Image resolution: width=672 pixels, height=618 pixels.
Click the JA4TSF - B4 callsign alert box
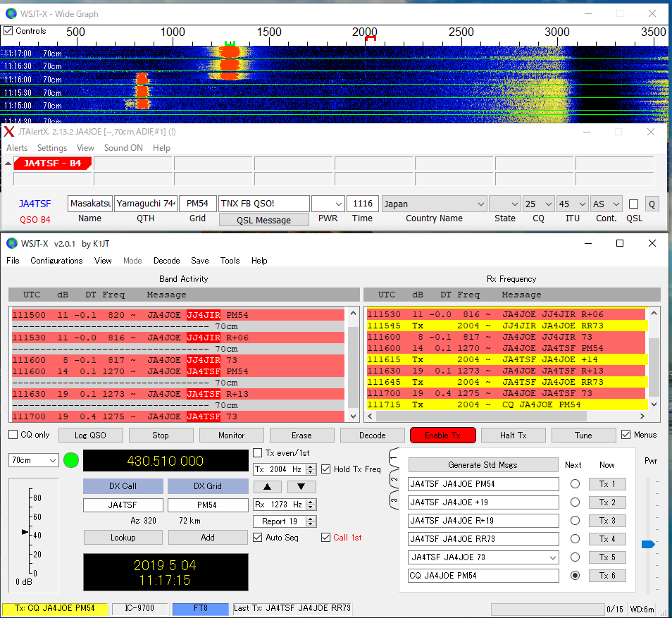tap(53, 163)
